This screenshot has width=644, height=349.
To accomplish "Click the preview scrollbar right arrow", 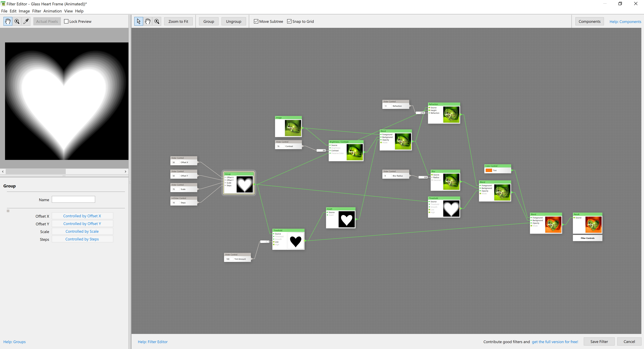I will click(125, 172).
